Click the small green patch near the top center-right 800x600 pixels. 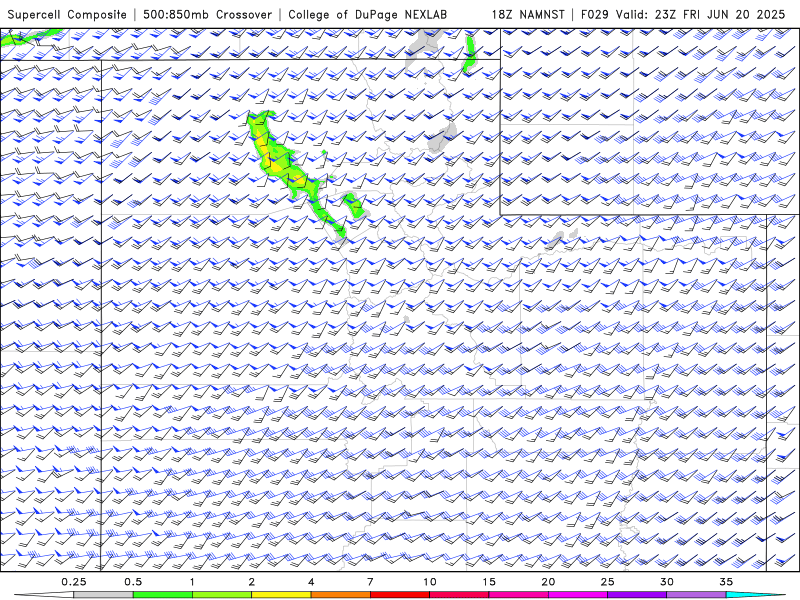pyautogui.click(x=469, y=53)
